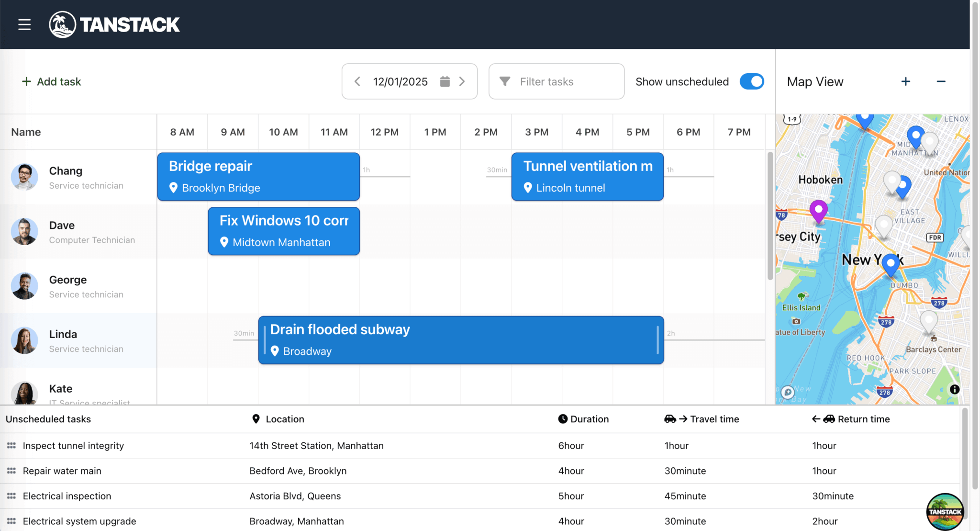980x531 pixels.
Task: Zoom out the map view
Action: click(941, 81)
